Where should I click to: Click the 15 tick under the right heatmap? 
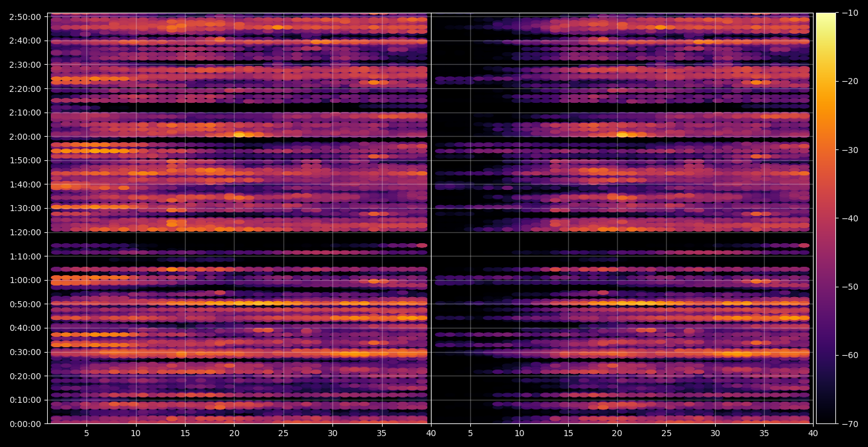(x=568, y=433)
